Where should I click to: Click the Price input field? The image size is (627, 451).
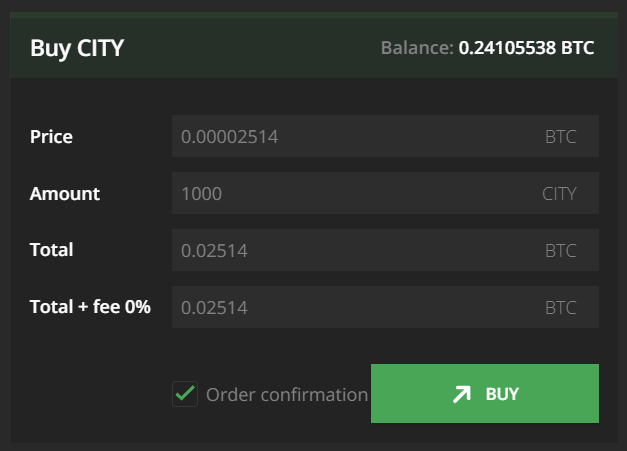[350, 136]
